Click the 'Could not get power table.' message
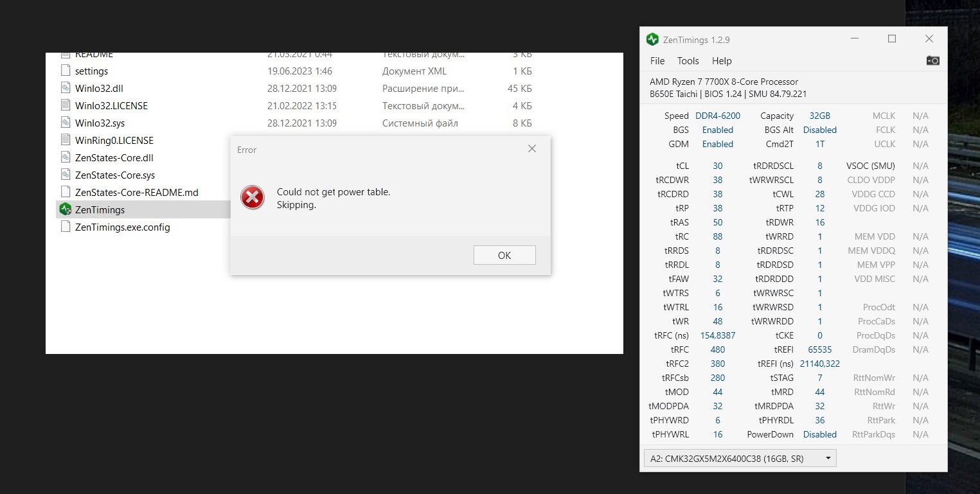The image size is (980, 494). point(334,192)
